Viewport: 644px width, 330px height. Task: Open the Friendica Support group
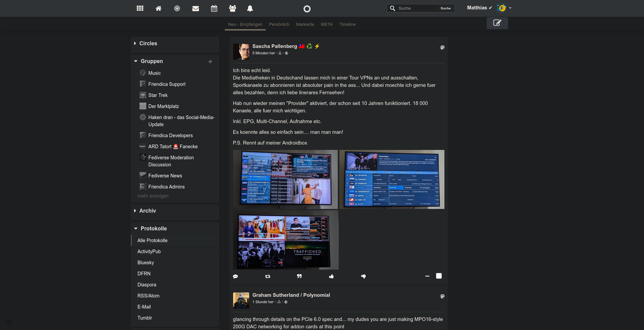167,84
